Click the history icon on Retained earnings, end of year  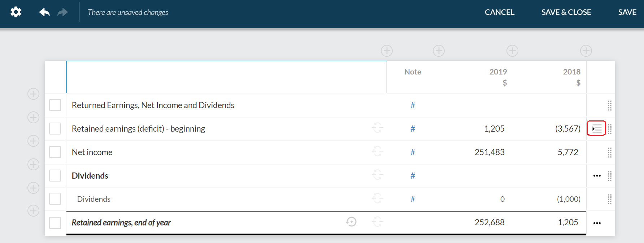[351, 222]
